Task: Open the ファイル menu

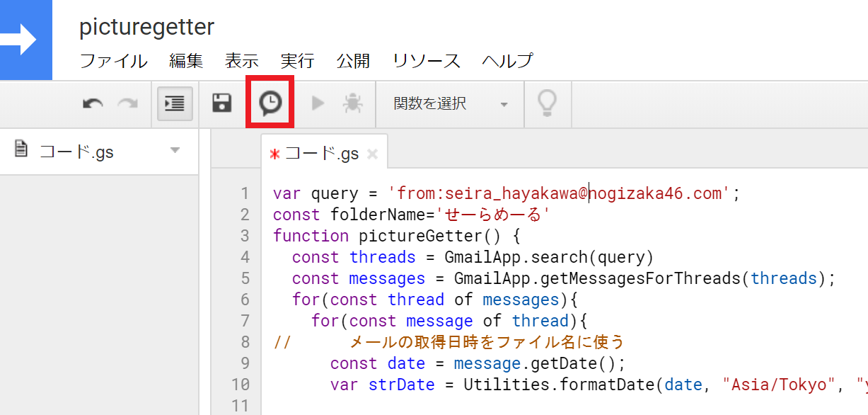Action: point(113,61)
